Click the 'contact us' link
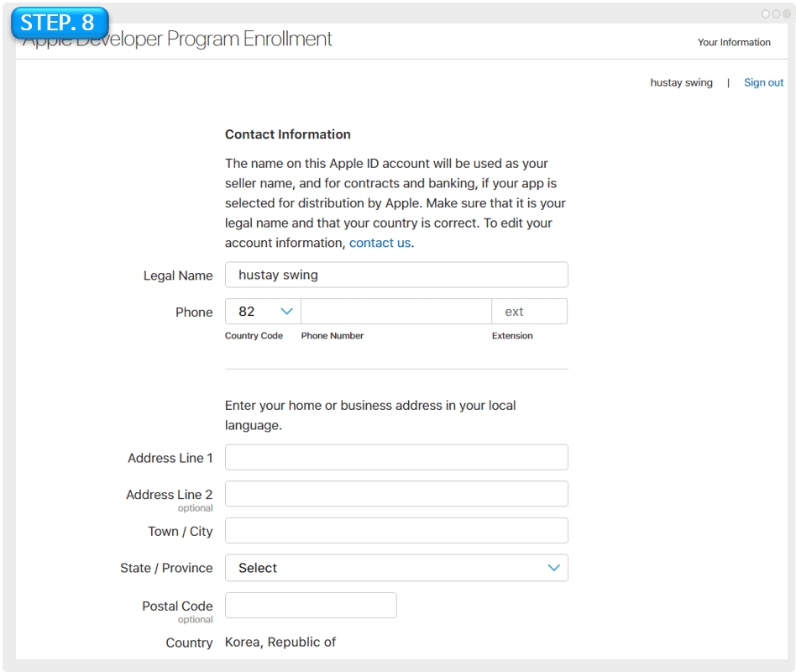The height and width of the screenshot is (672, 796). (380, 243)
